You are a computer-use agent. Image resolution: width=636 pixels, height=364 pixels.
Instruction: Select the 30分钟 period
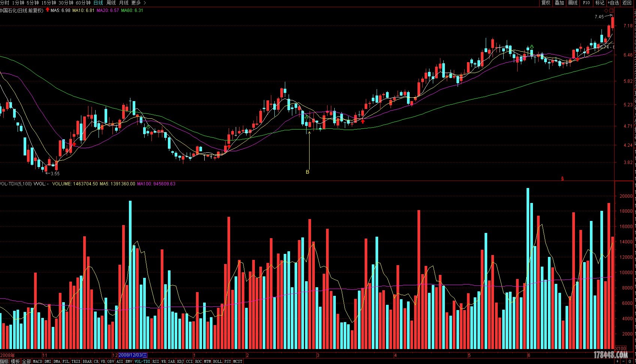click(x=66, y=3)
